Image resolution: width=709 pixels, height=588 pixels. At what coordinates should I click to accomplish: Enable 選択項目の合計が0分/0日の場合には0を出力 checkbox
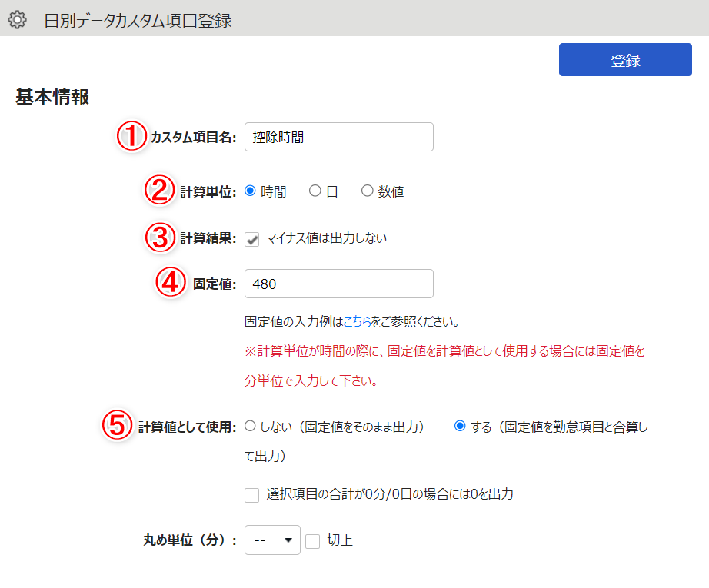252,495
